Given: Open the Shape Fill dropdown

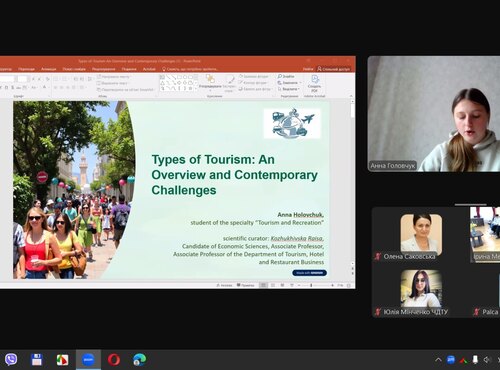Looking at the screenshot, I should [254, 76].
